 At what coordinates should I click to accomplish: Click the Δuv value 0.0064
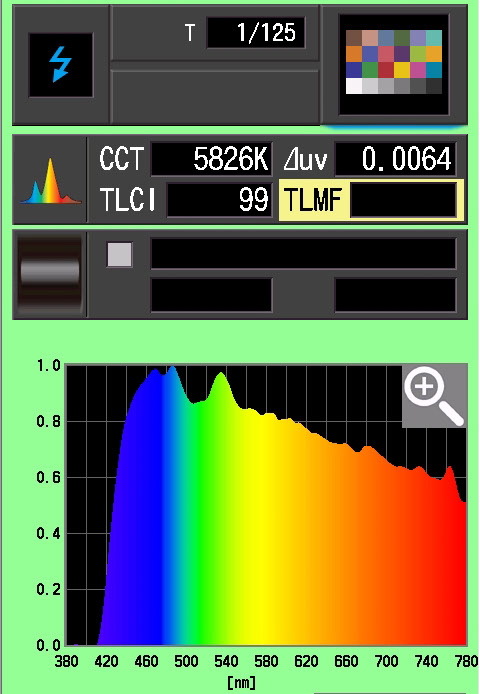tap(395, 158)
